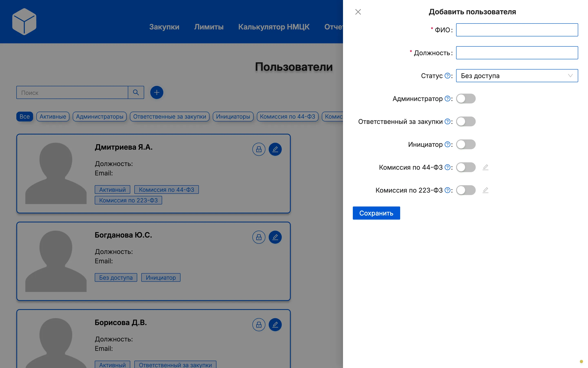This screenshot has width=588, height=368.
Task: Select Ответственные за закупки filter tag
Action: coord(170,117)
